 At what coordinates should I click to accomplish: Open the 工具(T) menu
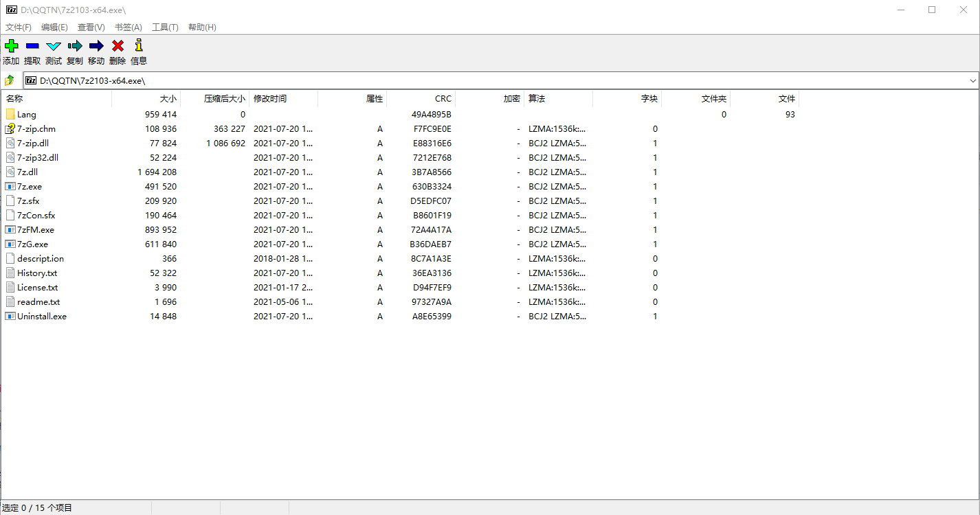165,27
